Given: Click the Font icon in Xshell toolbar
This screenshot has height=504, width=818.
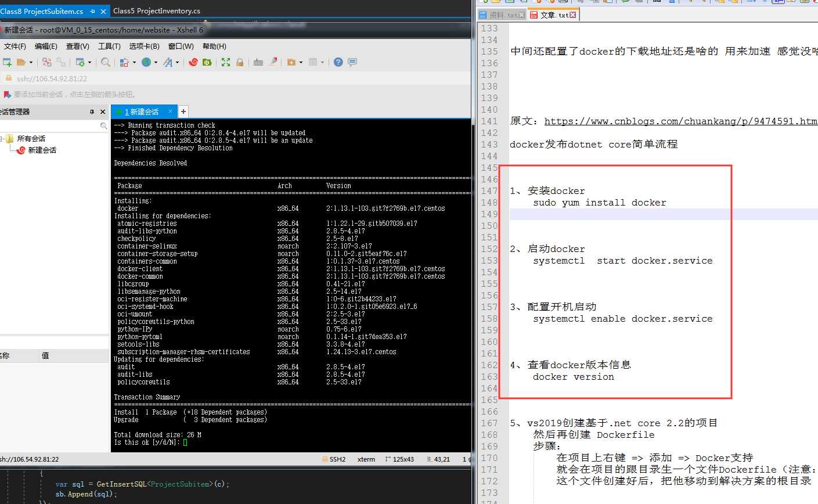Looking at the screenshot, I should [168, 62].
